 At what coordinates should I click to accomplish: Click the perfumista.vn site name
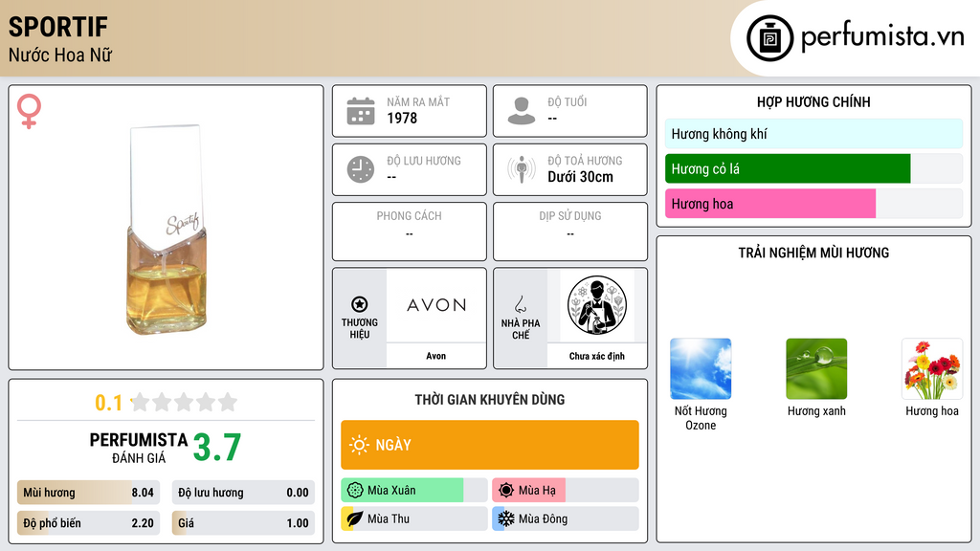click(882, 37)
